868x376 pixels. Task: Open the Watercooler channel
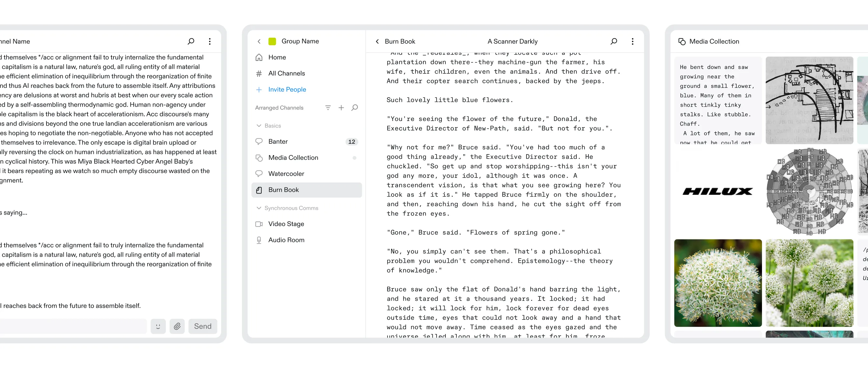click(x=307, y=174)
